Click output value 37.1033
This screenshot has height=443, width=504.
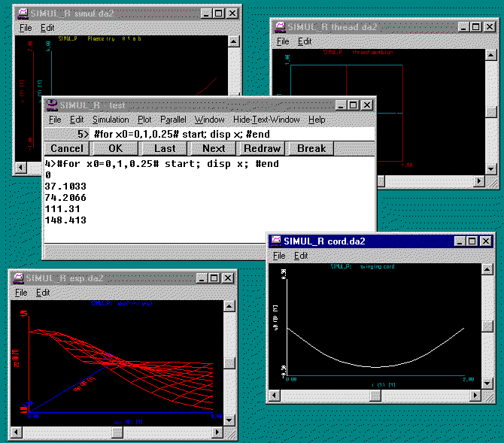(65, 187)
